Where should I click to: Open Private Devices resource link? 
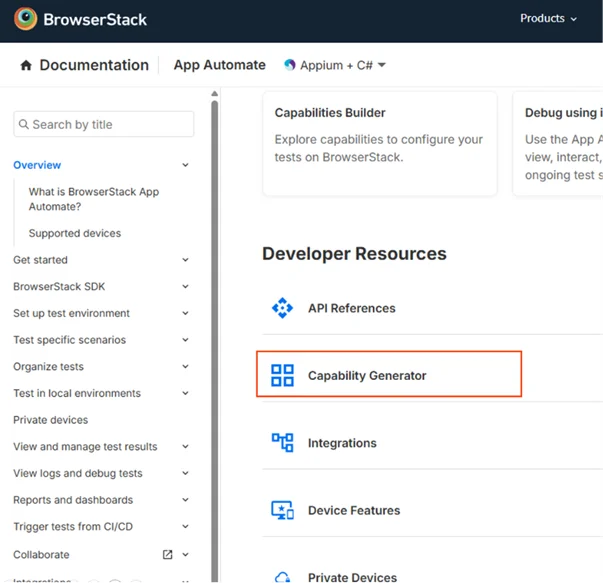pos(352,577)
